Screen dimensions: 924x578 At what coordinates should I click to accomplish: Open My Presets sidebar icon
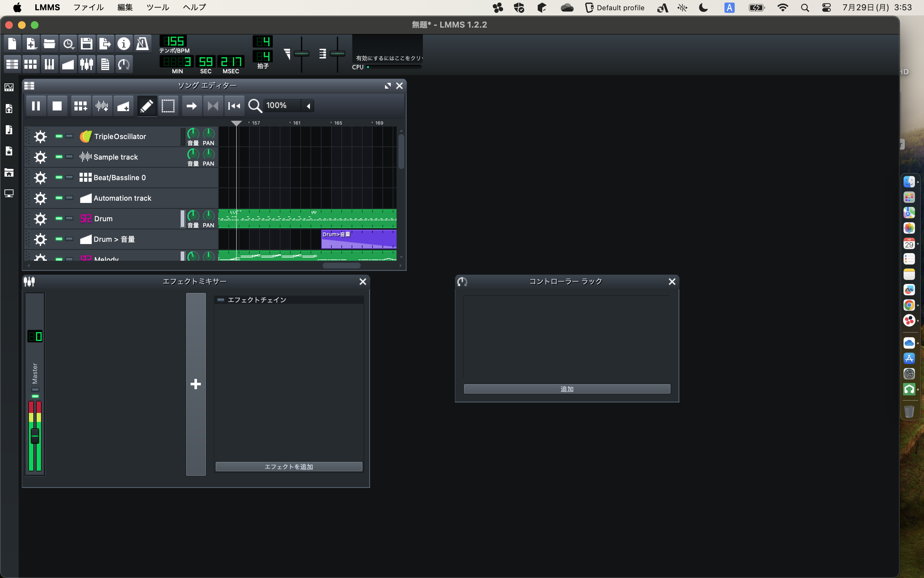9,151
